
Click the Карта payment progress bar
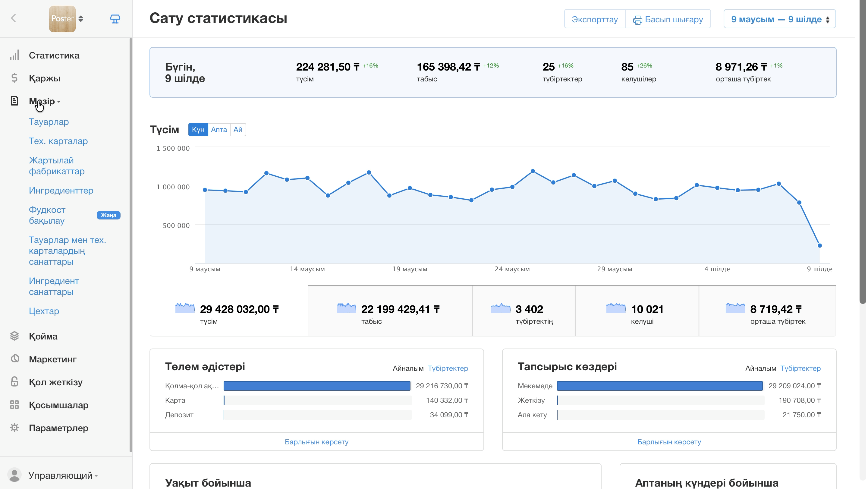click(x=318, y=400)
